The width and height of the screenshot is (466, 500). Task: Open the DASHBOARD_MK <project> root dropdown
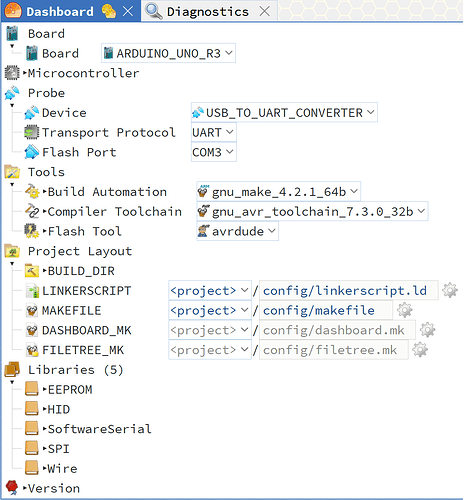point(210,330)
